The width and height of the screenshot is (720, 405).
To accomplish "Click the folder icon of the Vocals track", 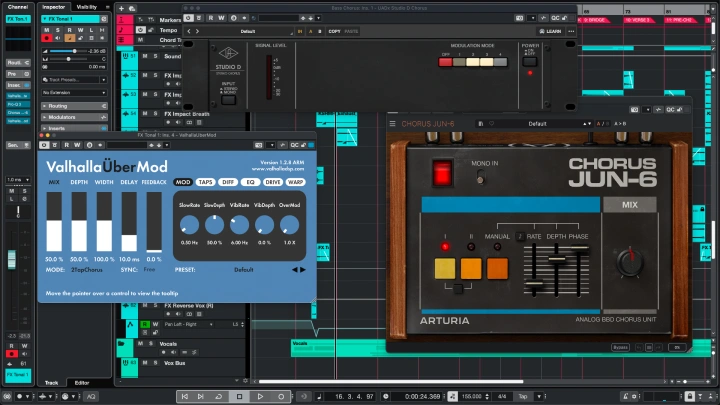I will (x=121, y=343).
